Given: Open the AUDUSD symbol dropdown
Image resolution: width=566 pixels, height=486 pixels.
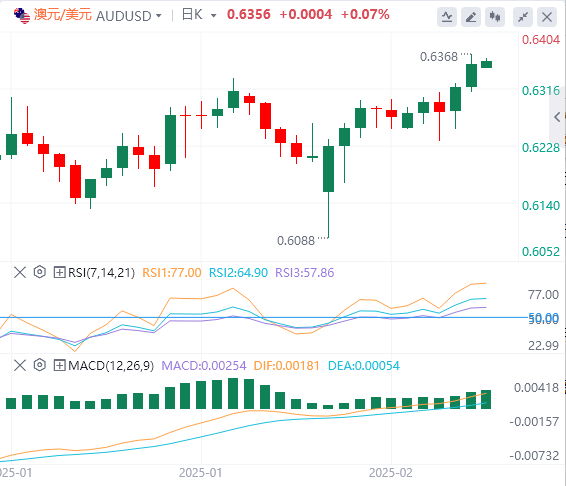Looking at the screenshot, I should pyautogui.click(x=129, y=16).
